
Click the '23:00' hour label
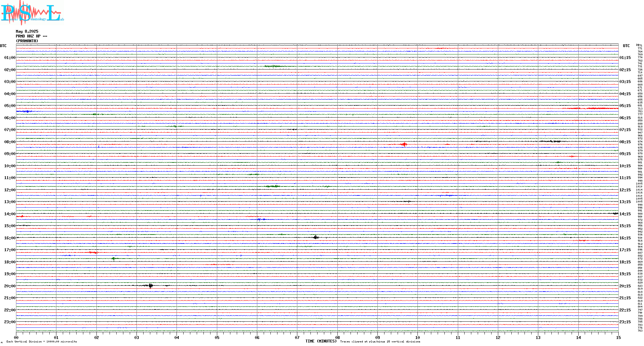tap(10, 322)
